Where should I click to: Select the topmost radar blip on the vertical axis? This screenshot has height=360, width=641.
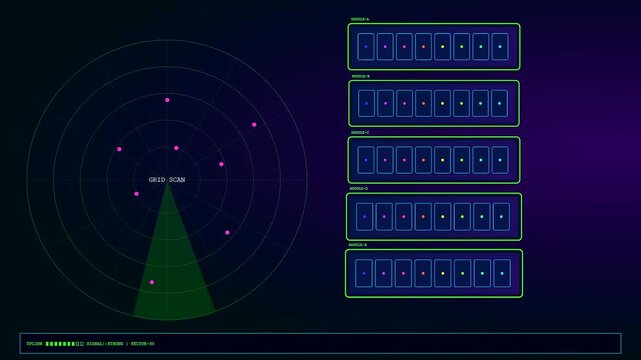click(x=167, y=100)
